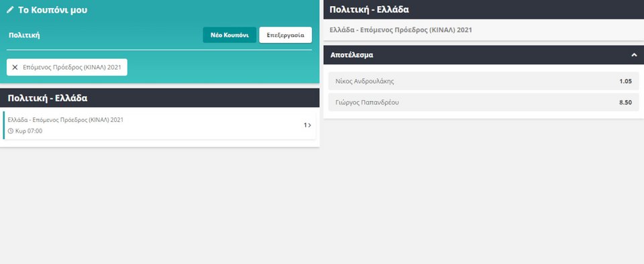This screenshot has width=644, height=264.
Task: Collapse the Αποτέλεσμα section chevron
Action: tap(634, 55)
